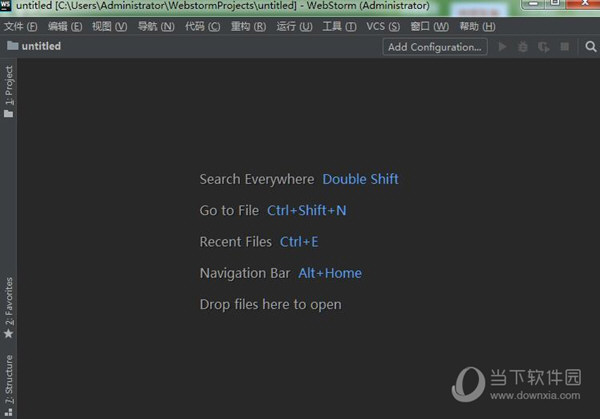Click the Ctrl+Shift+N shortcut text
The image size is (600, 419).
coord(307,210)
